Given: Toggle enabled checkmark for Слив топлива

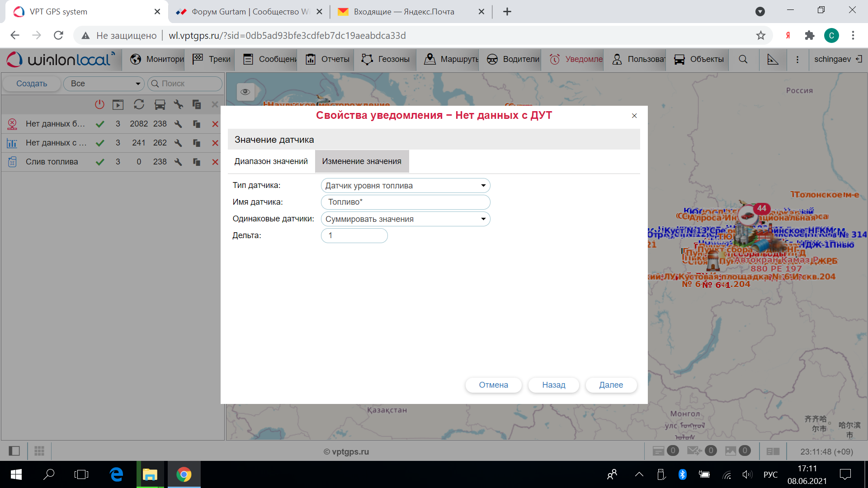Looking at the screenshot, I should [x=100, y=162].
